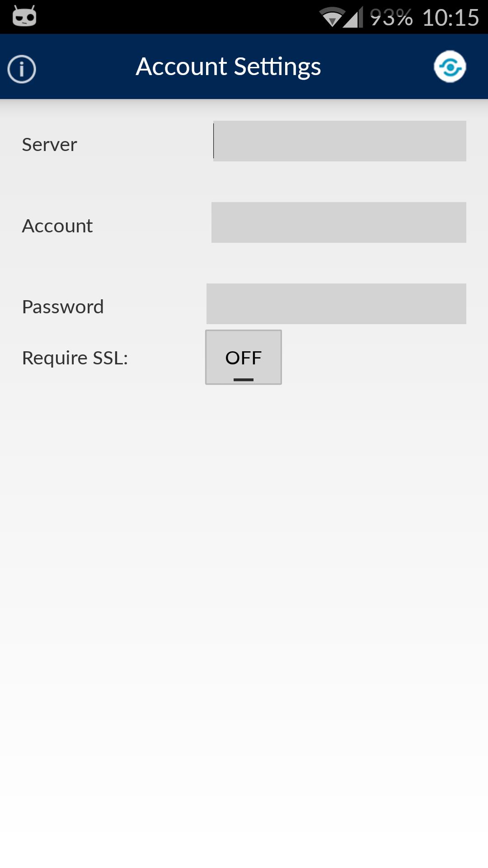488x868 pixels.
Task: Tap the Account Settings title
Action: click(x=228, y=67)
